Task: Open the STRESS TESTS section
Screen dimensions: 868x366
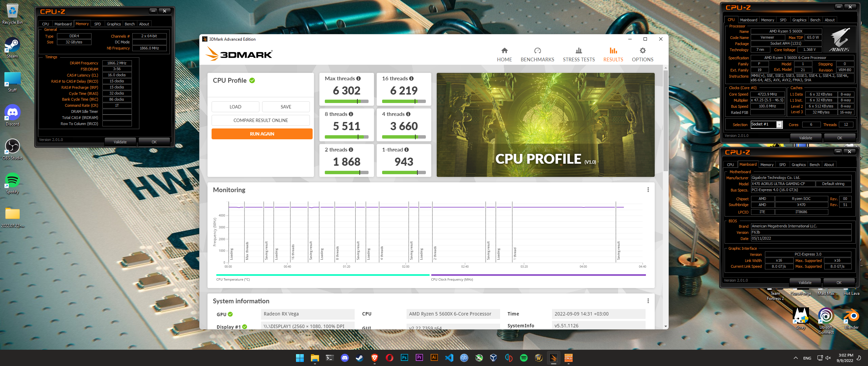Action: pos(578,55)
